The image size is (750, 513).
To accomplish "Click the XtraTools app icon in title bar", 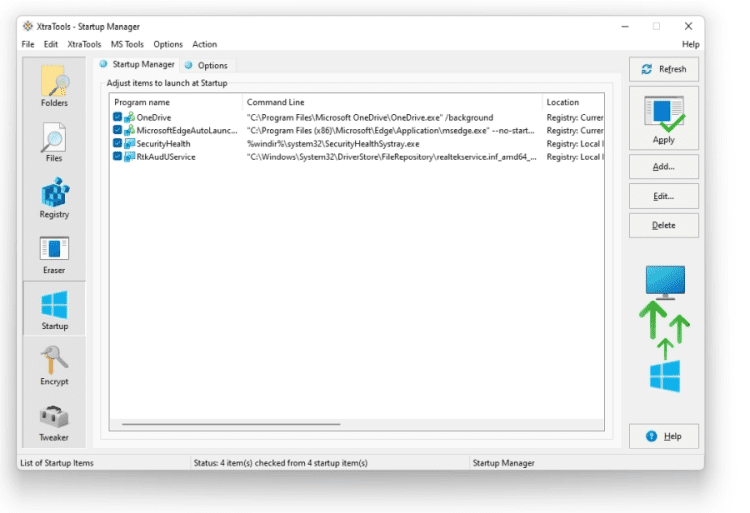I will click(x=28, y=26).
